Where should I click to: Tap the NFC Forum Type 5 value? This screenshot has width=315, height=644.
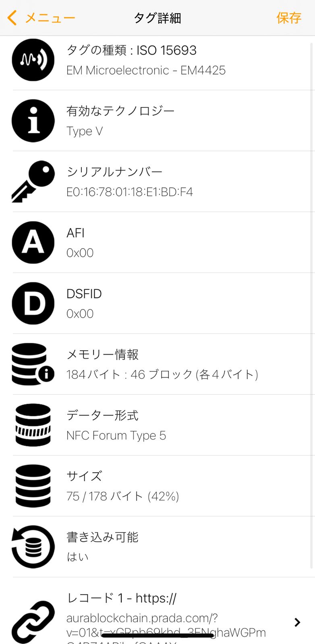point(116,436)
